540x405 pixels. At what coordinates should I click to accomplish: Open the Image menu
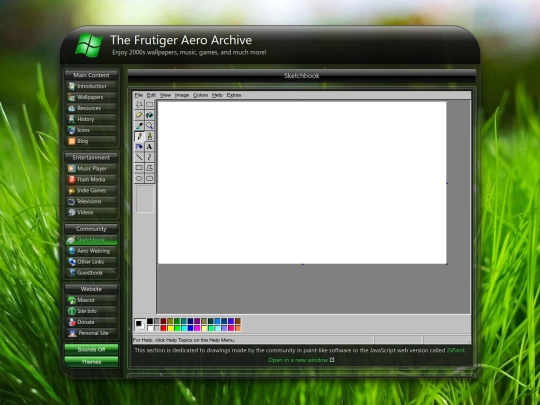click(x=182, y=95)
